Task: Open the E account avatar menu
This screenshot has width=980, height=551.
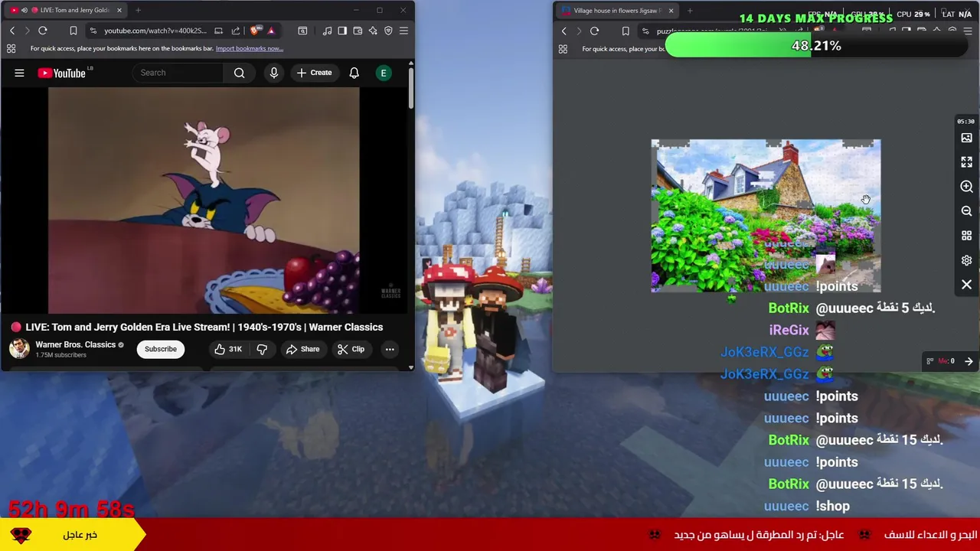Action: 384,73
